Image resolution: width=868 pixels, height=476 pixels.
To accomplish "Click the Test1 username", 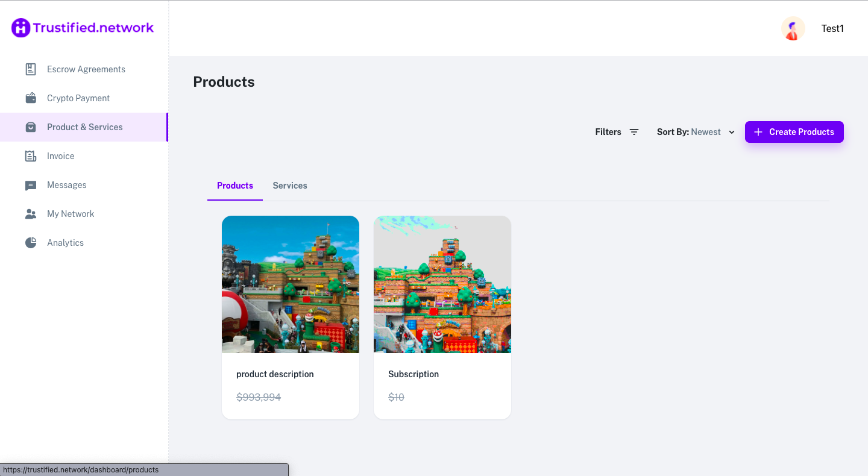I will tap(832, 28).
